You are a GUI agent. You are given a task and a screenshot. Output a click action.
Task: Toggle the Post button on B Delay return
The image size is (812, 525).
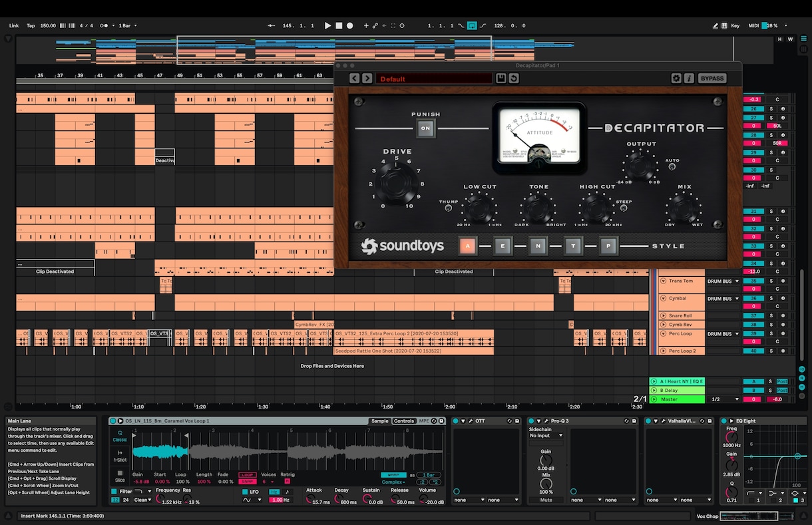pos(782,391)
